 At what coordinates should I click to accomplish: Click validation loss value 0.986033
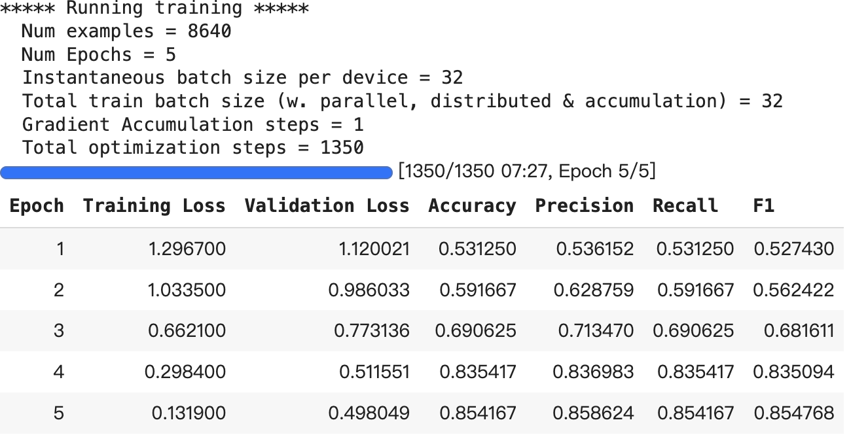[369, 290]
